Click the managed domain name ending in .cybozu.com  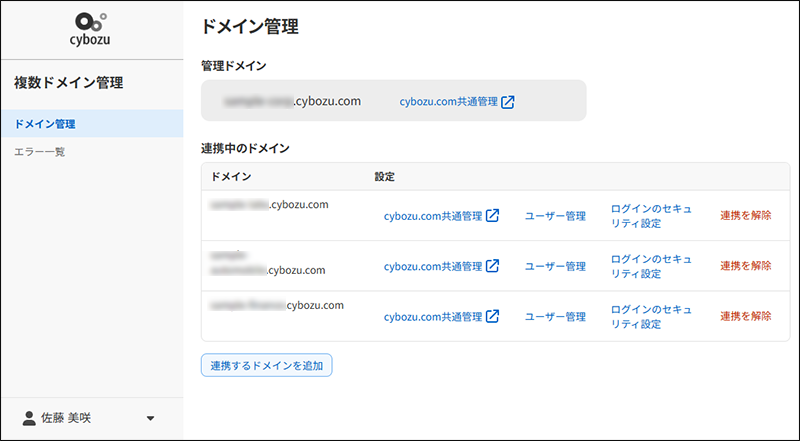click(292, 101)
